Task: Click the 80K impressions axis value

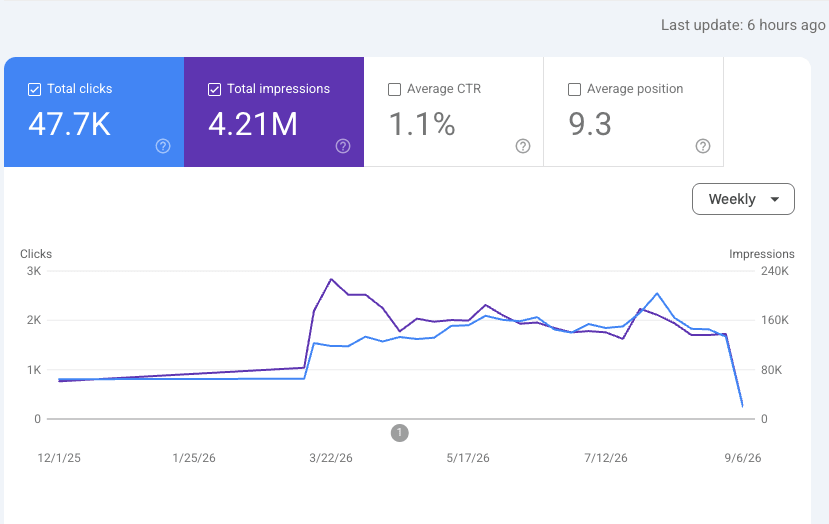Action: [x=771, y=370]
